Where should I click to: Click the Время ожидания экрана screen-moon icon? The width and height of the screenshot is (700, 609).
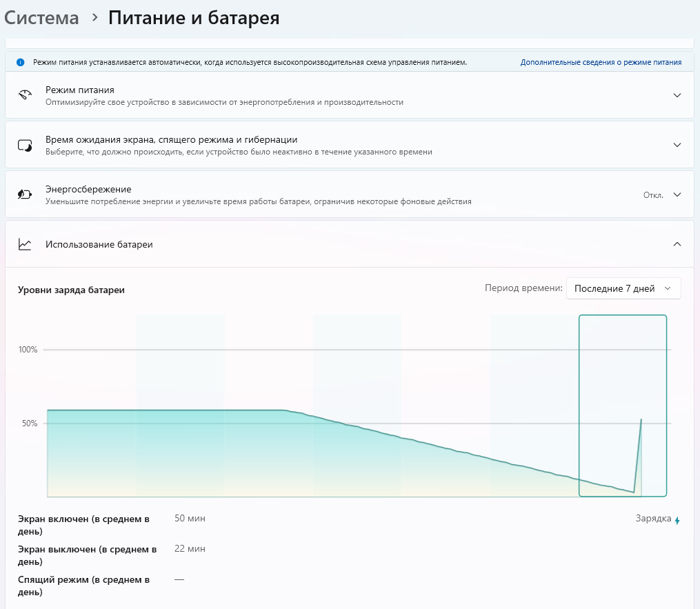coord(26,145)
